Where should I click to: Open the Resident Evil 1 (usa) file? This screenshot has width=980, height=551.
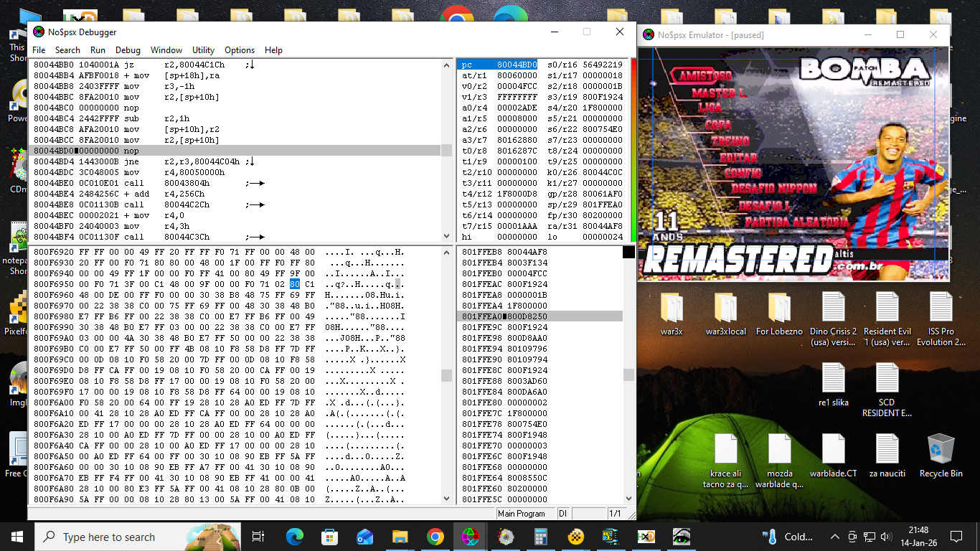887,319
